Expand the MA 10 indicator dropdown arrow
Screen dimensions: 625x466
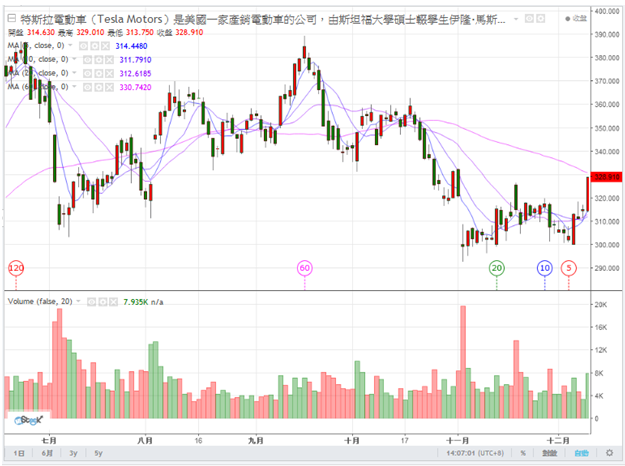(75, 59)
